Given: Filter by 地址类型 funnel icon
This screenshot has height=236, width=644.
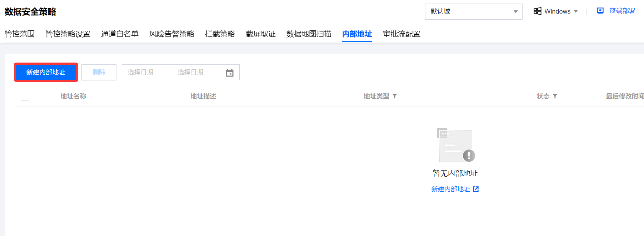Looking at the screenshot, I should pos(395,96).
